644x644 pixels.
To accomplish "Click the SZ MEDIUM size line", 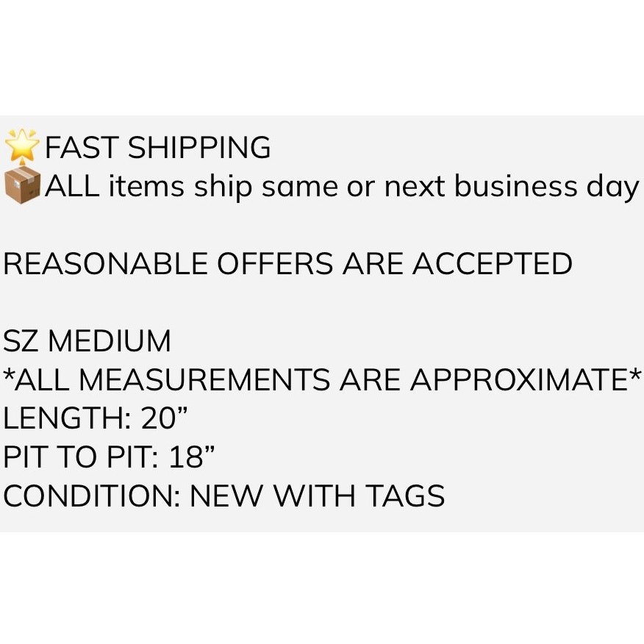I will pos(87,341).
